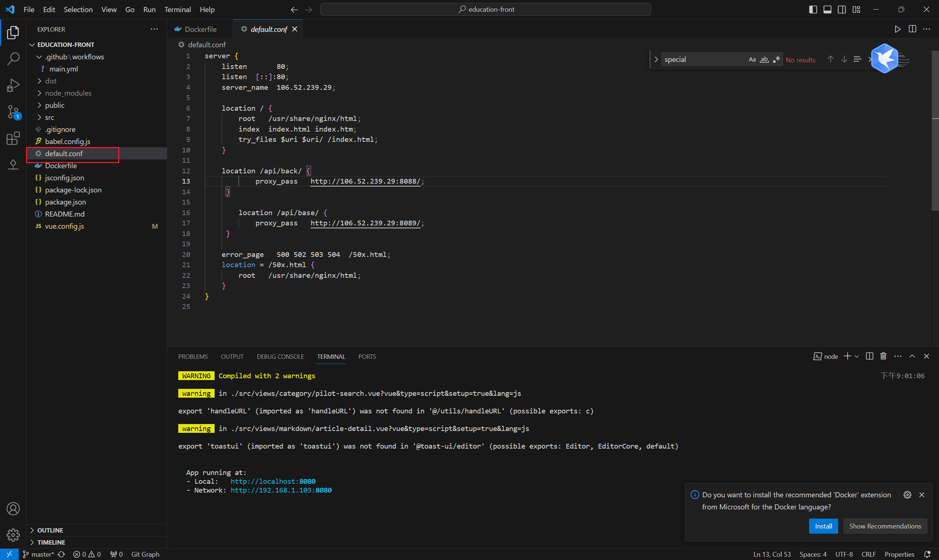Click Install for the Docker extension
939x560 pixels.
coord(823,526)
